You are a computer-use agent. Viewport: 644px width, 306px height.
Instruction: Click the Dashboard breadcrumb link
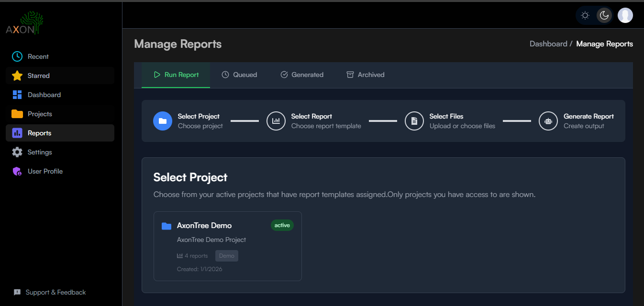pyautogui.click(x=548, y=44)
